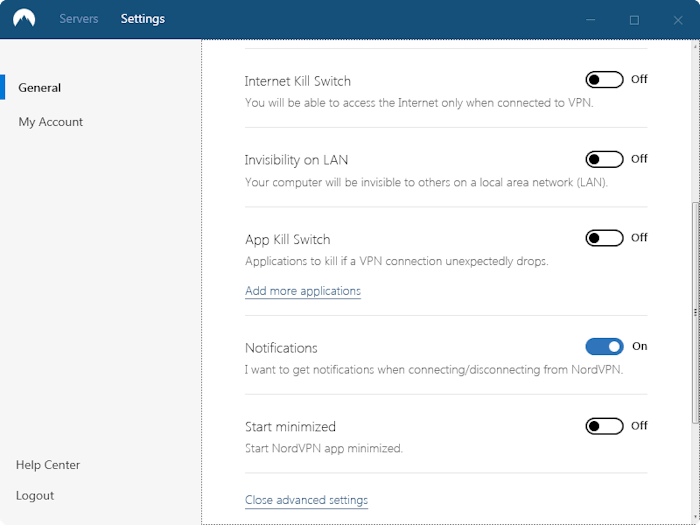Select General in the sidebar

pyautogui.click(x=39, y=88)
